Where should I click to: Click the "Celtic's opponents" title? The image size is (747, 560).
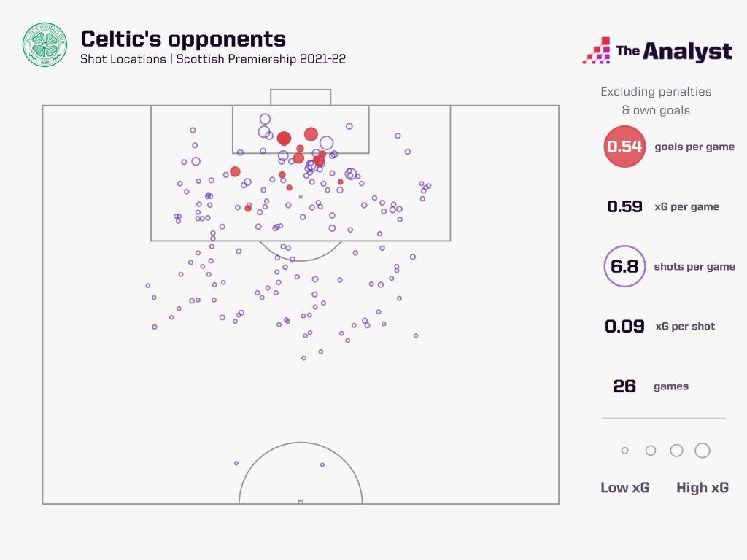183,39
